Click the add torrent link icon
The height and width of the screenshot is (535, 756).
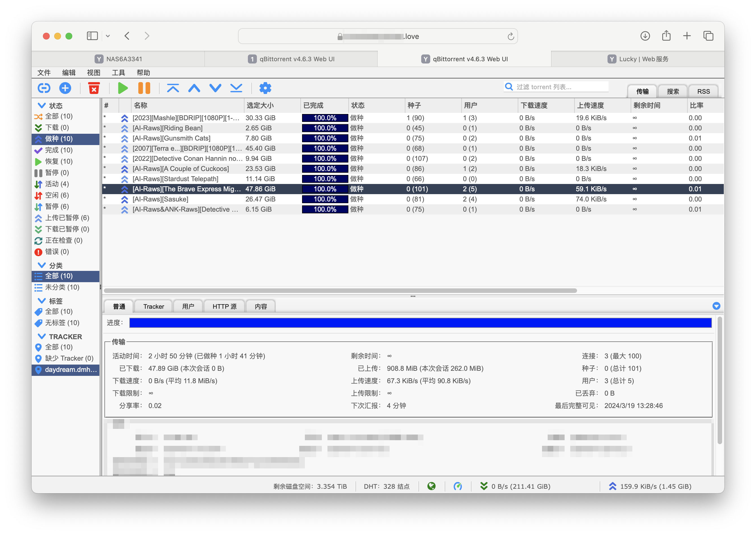[x=44, y=88]
